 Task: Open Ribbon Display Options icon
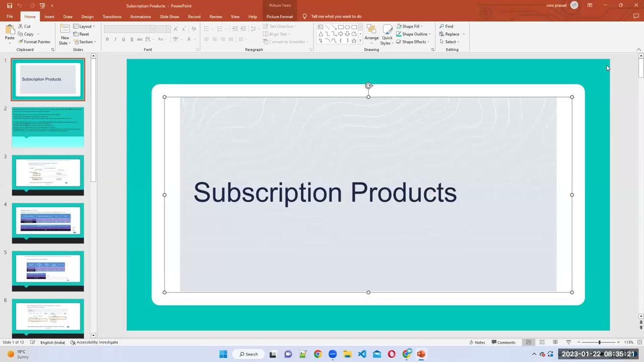(x=590, y=6)
